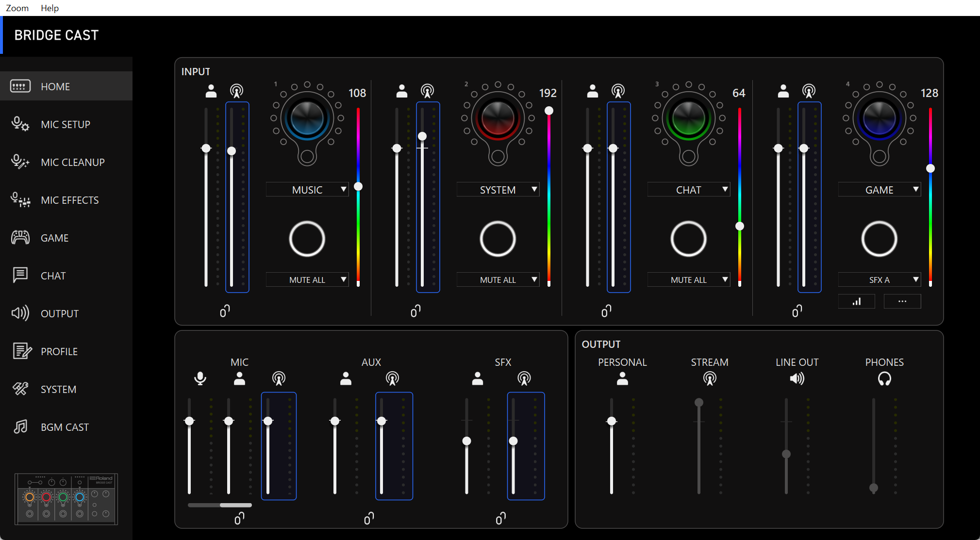Screen dimensions: 980x540
Task: Click the MIC personal mix person icon
Action: pyautogui.click(x=239, y=378)
